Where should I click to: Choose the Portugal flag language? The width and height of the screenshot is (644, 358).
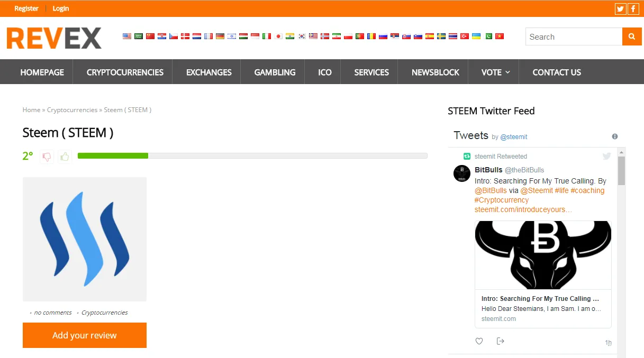coord(360,36)
